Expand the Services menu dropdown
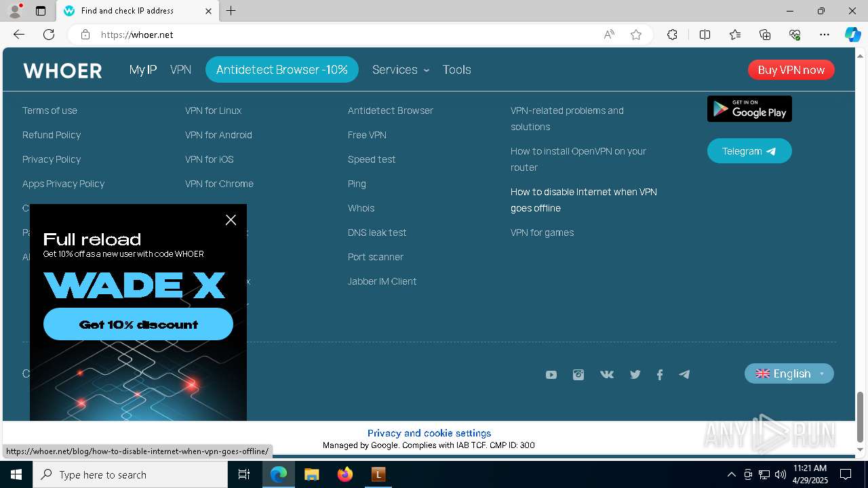This screenshot has height=488, width=868. 401,70
